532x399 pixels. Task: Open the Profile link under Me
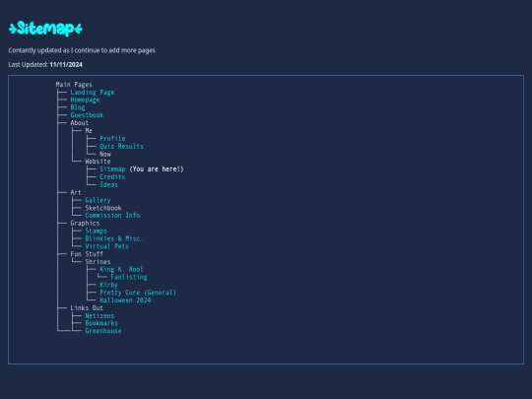point(112,139)
